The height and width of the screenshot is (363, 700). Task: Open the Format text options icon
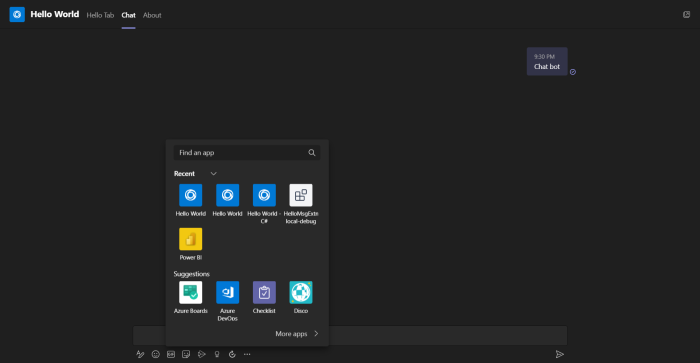pyautogui.click(x=140, y=354)
